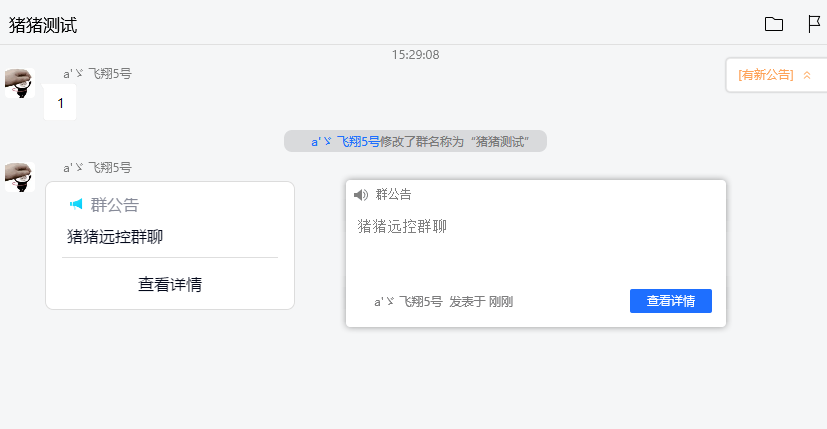Click the flag icon in the chat header
This screenshot has height=429, width=827.
pyautogui.click(x=814, y=24)
